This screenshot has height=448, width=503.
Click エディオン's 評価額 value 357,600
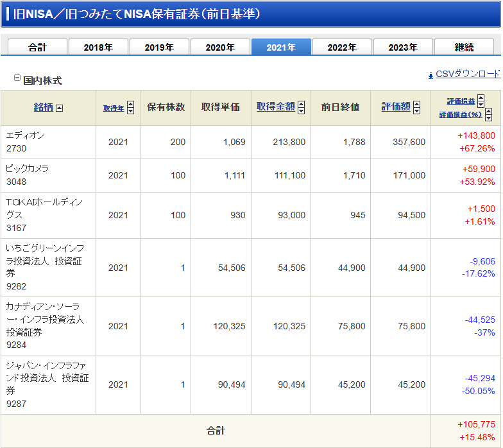[409, 142]
